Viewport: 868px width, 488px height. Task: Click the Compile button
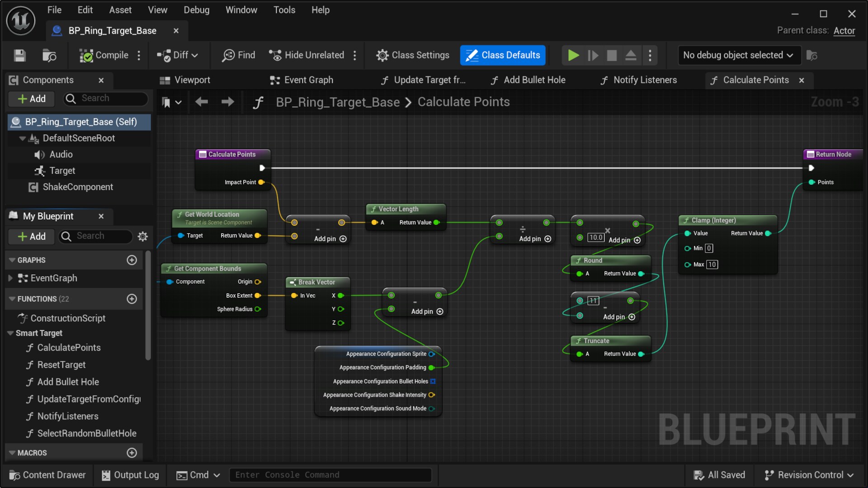coord(104,55)
